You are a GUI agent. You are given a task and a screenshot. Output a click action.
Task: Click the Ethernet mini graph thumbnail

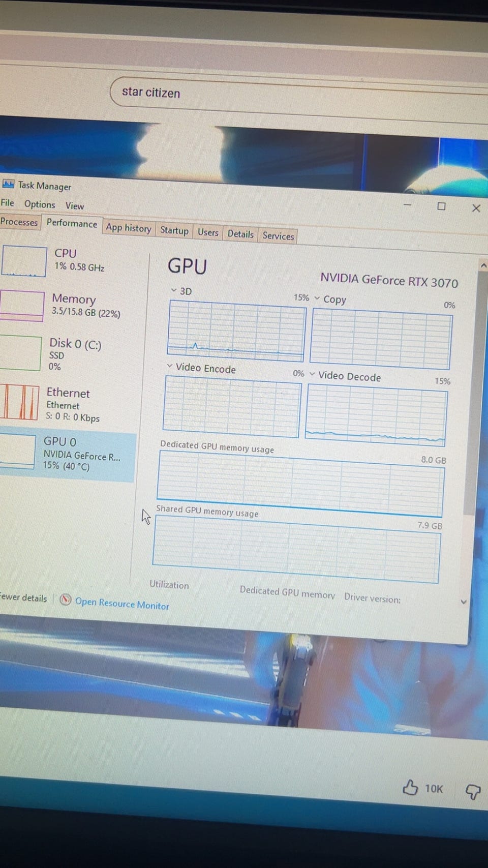pos(19,402)
